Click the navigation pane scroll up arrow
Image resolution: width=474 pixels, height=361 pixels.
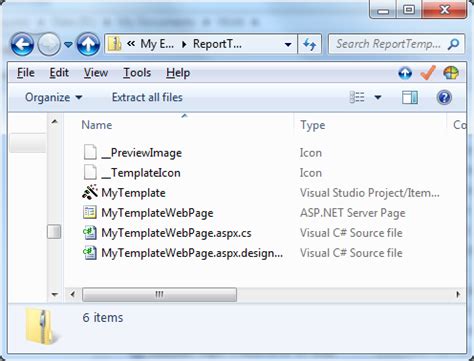[55, 122]
